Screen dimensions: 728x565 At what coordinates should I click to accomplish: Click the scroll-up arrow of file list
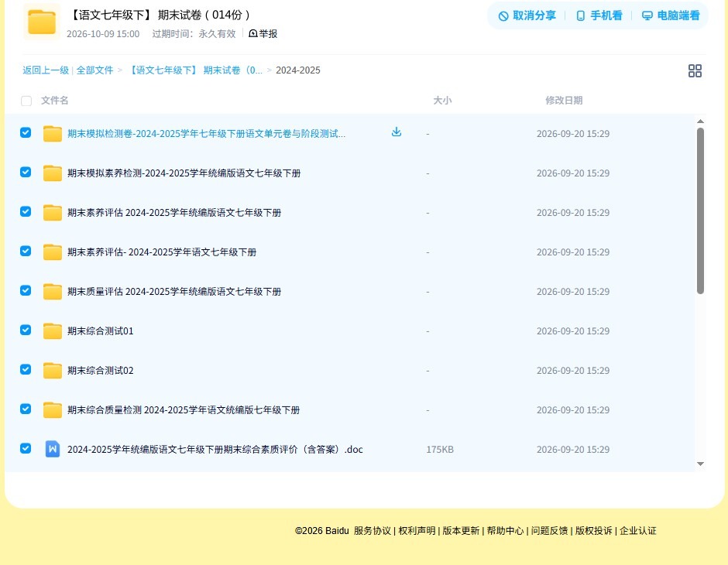click(700, 121)
